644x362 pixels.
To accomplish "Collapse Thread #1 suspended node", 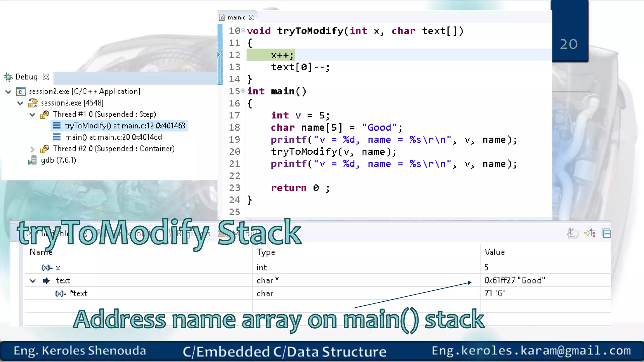I will click(x=32, y=115).
